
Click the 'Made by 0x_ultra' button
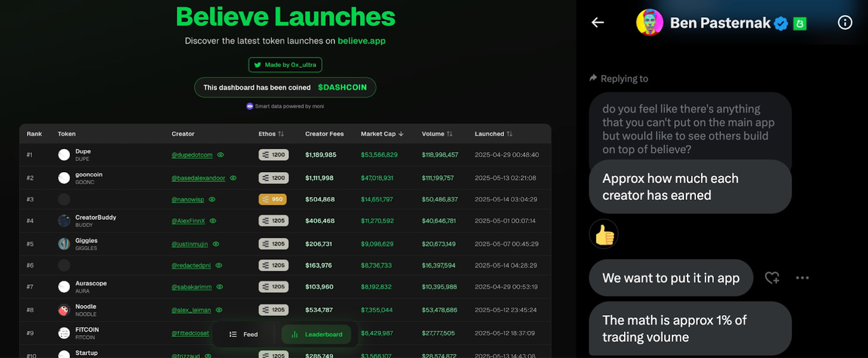pos(285,65)
